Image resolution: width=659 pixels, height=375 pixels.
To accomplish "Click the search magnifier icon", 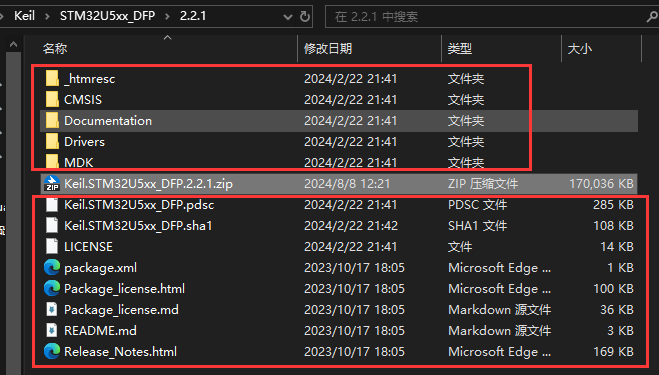I will [x=652, y=17].
